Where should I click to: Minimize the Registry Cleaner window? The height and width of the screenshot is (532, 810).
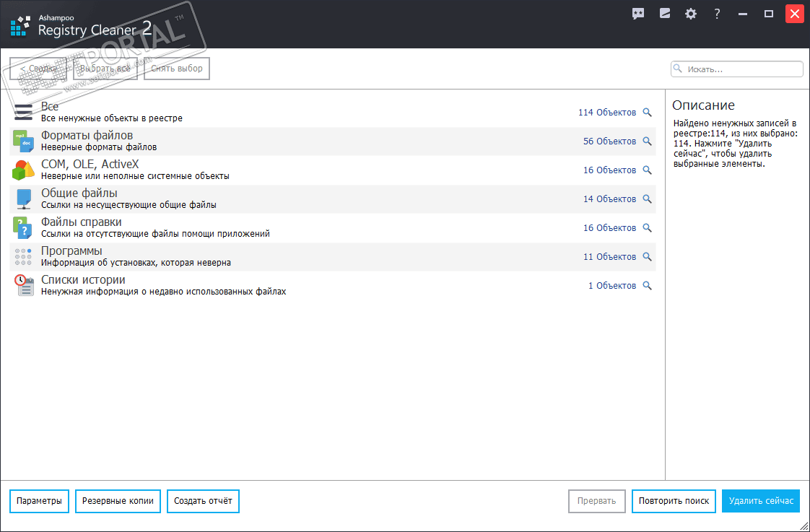tap(743, 14)
